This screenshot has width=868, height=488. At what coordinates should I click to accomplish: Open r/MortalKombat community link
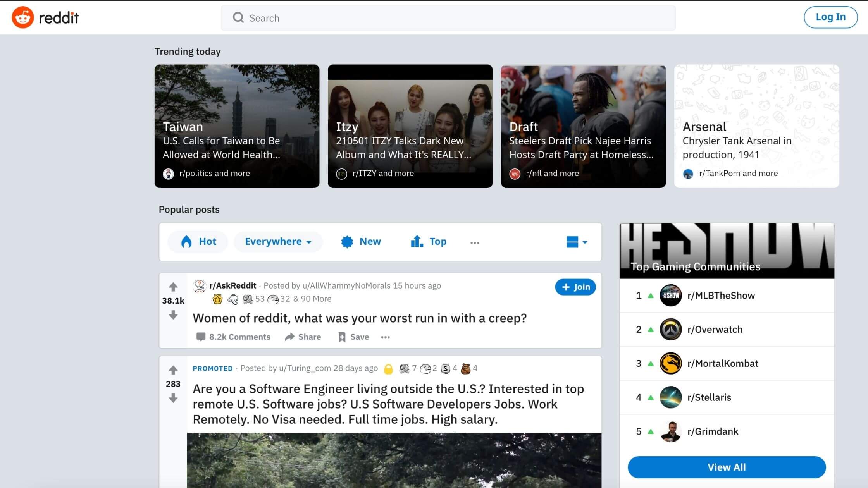point(723,364)
